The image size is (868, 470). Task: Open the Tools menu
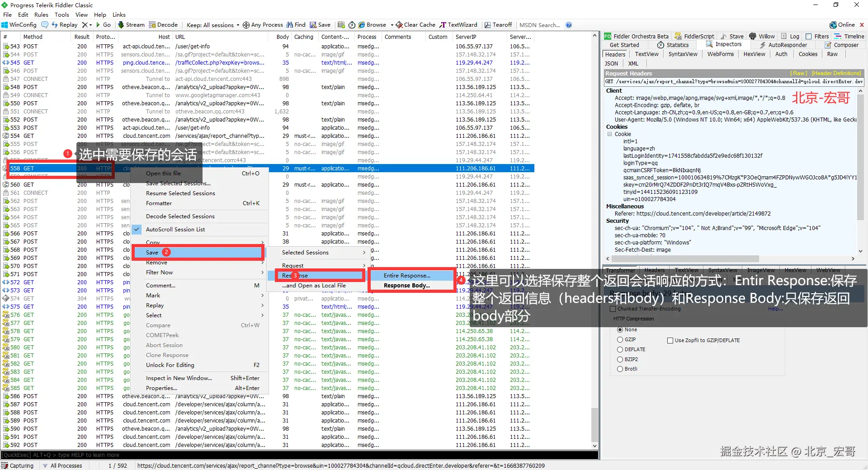coord(62,14)
